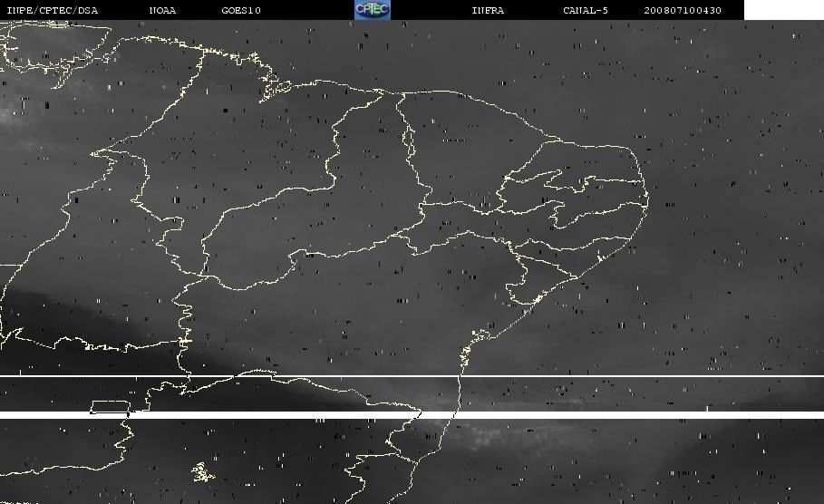The height and width of the screenshot is (504, 824).
Task: Click the 200807100430 timestamp text
Action: pyautogui.click(x=683, y=11)
